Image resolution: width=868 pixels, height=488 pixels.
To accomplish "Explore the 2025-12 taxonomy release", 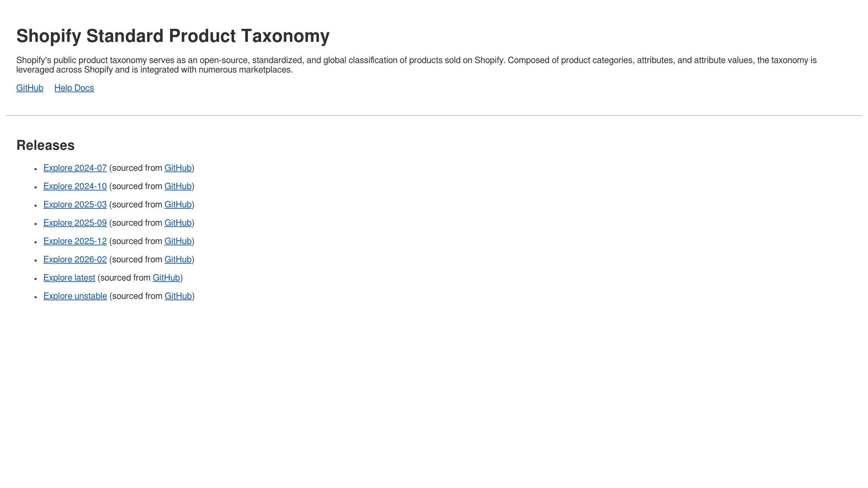I will click(75, 241).
